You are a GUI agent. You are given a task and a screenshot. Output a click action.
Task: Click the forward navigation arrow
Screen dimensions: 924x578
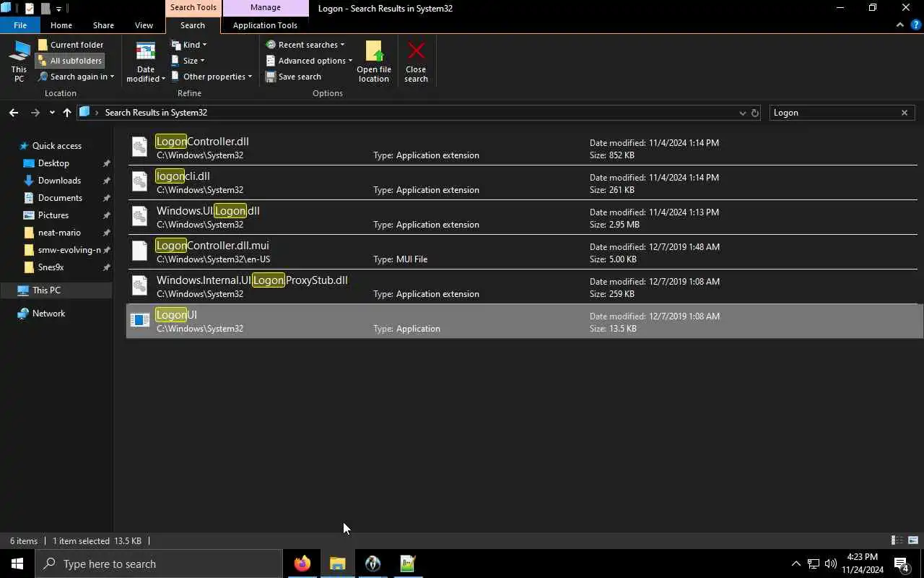click(x=35, y=113)
